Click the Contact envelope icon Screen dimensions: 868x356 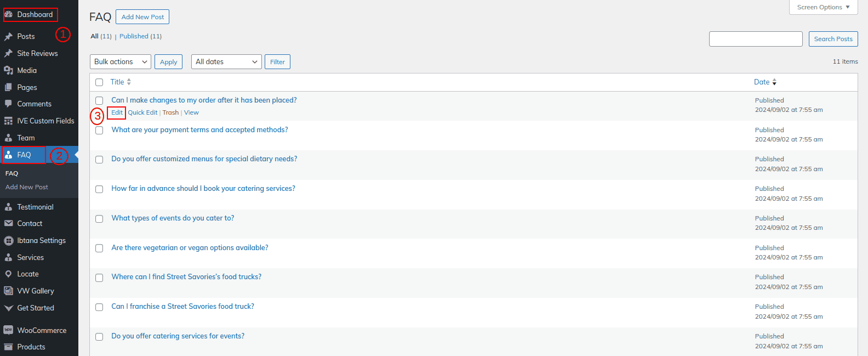pos(9,223)
